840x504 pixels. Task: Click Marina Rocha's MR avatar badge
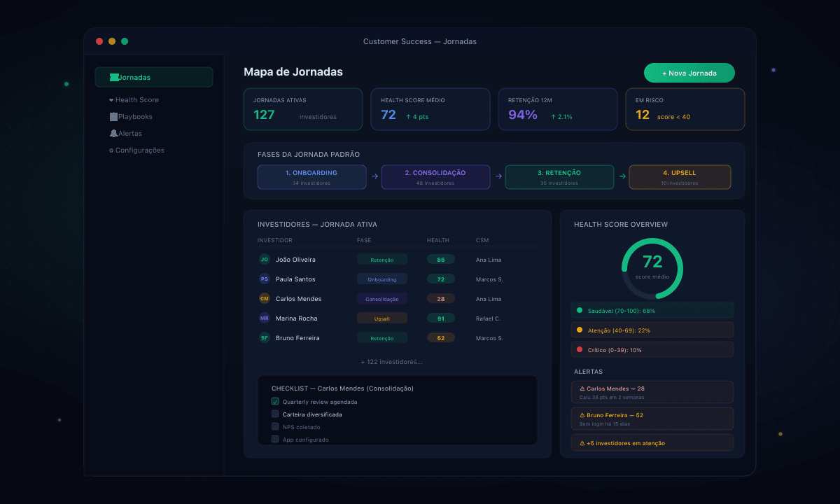coord(265,318)
